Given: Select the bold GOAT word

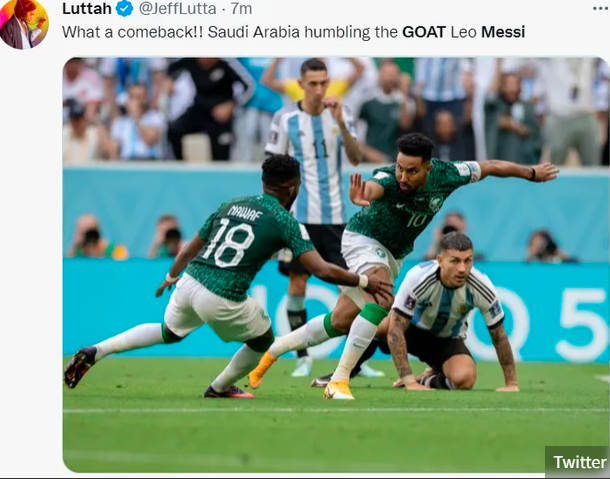Looking at the screenshot, I should [424, 32].
